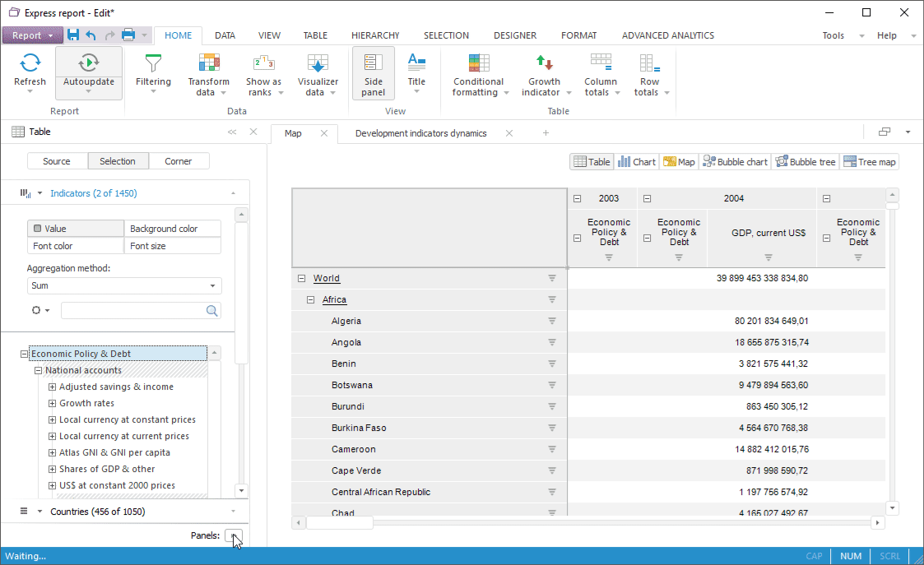Expand the Growth rates tree node
This screenshot has height=565, width=924.
click(x=52, y=404)
